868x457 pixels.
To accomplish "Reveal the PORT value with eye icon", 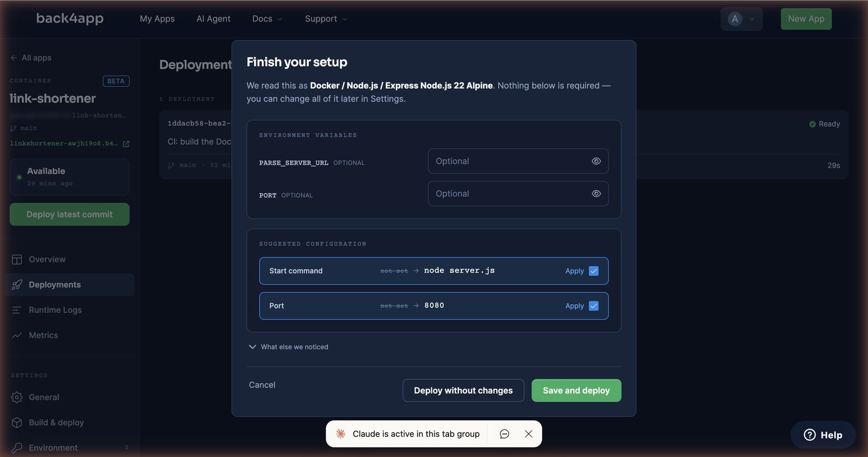I will click(x=596, y=194).
